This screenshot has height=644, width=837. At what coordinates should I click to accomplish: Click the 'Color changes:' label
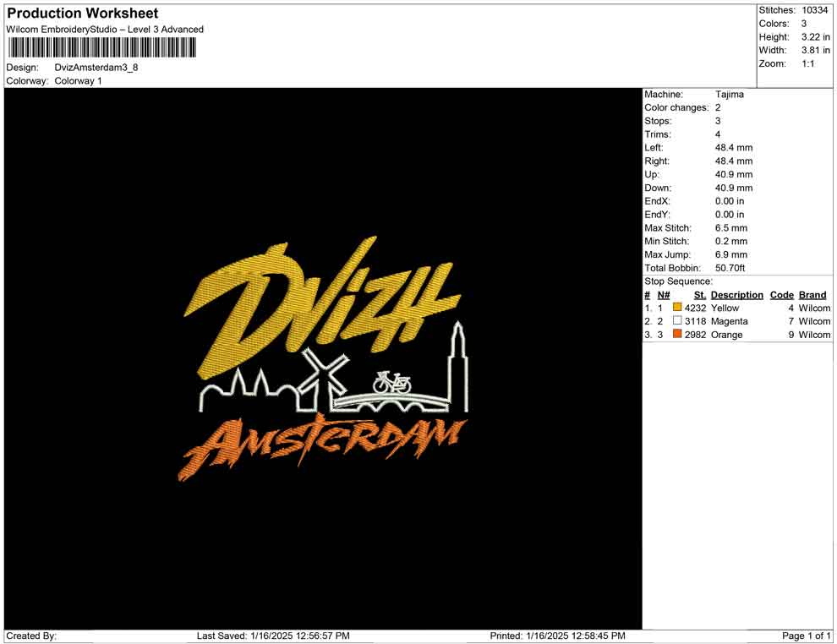click(676, 108)
